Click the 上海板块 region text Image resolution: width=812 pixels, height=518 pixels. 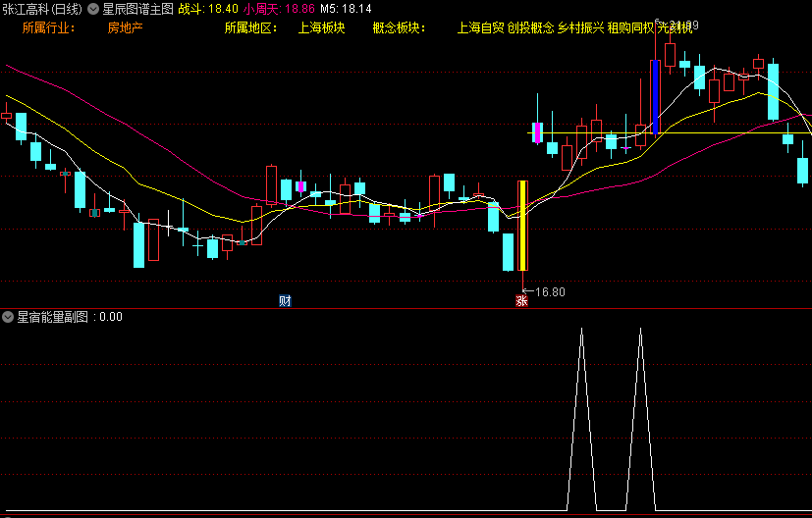coord(321,27)
